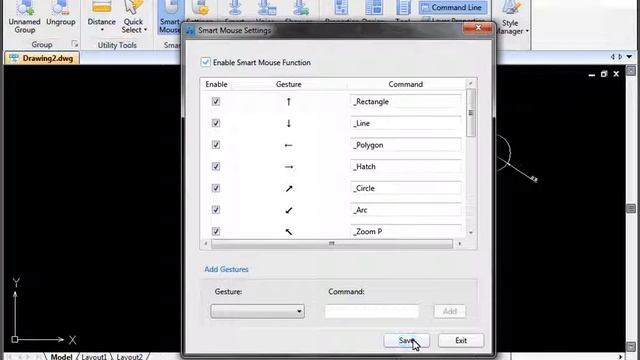Open the Design Center palette icon
The image size is (640, 360).
tap(374, 9)
